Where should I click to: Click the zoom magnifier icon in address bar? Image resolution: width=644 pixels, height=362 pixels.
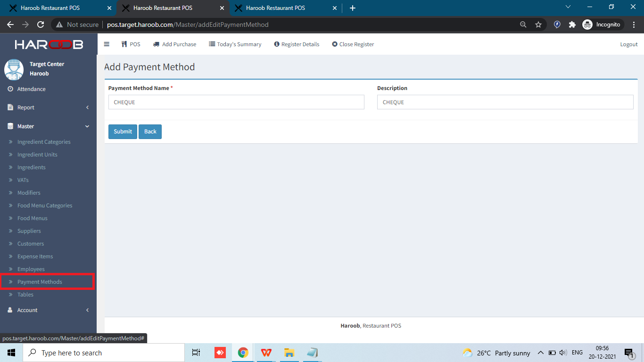(x=523, y=25)
